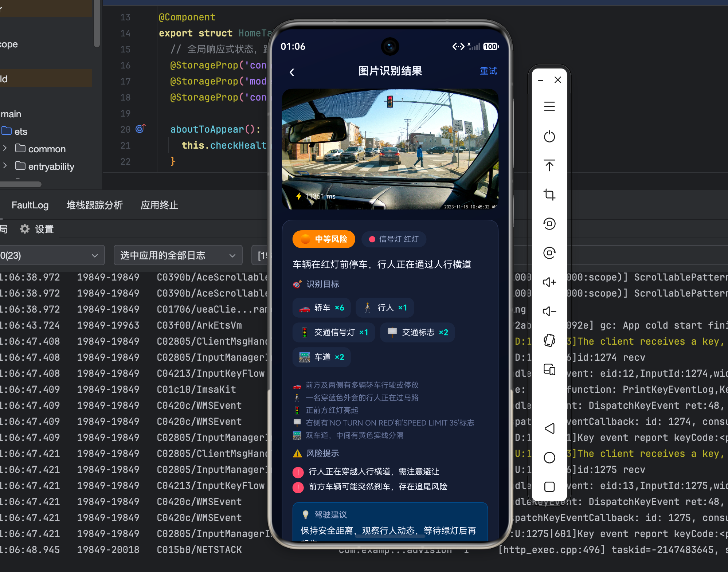
Task: Tap the 驾驶建议 advice card
Action: 390,522
